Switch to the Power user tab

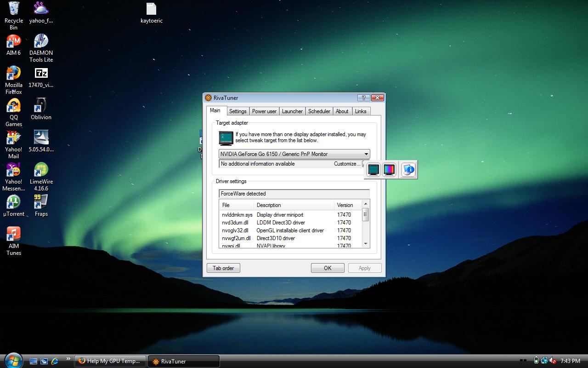[x=264, y=111]
